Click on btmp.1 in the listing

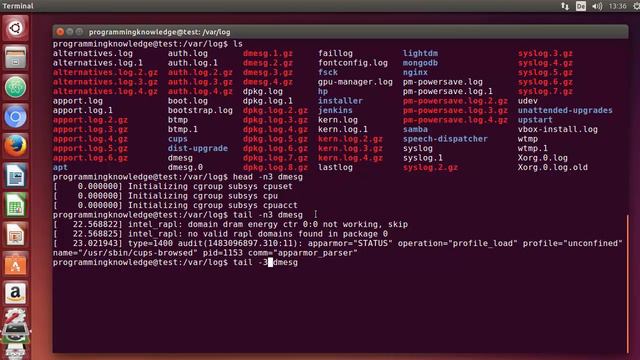(183, 129)
